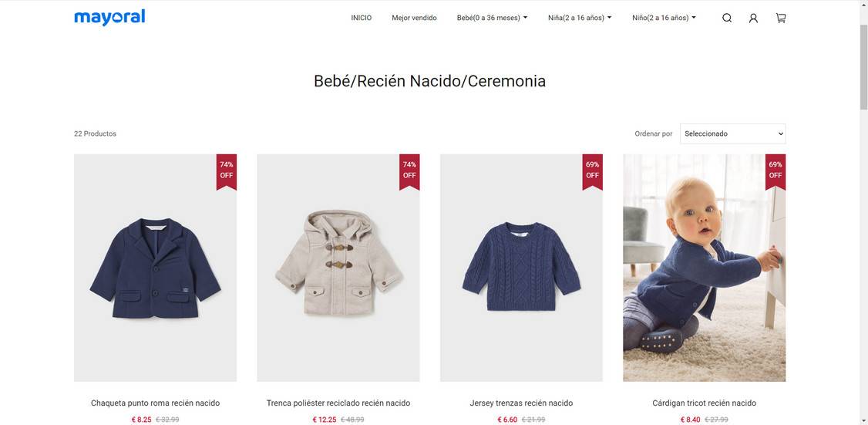Open Trenca poliéster reciclado recién nacido link
868x425 pixels.
coord(338,403)
